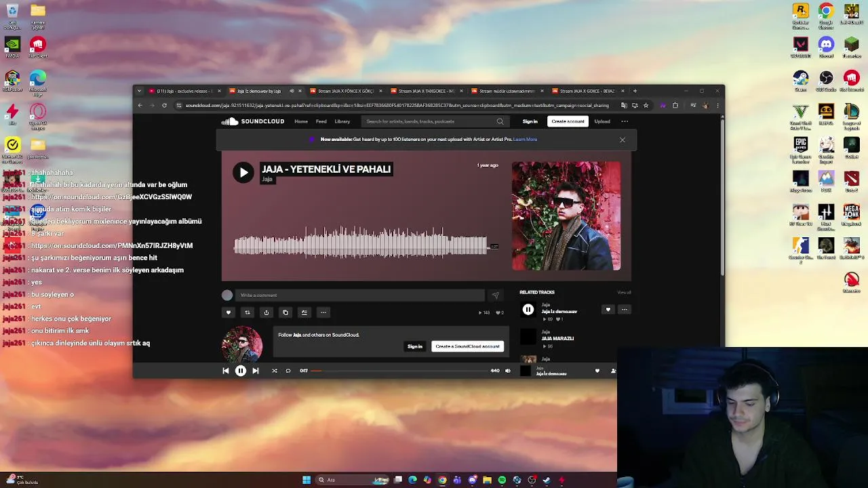This screenshot has width=868, height=488.
Task: Repost the track using the repost icon
Action: (248, 312)
